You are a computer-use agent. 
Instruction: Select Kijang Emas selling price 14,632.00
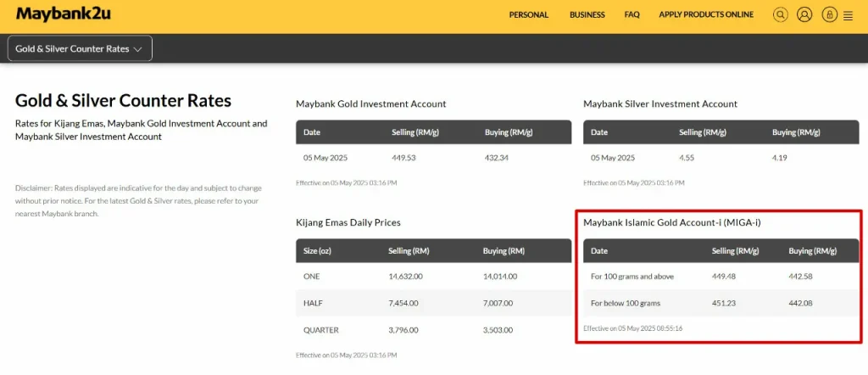coord(406,277)
